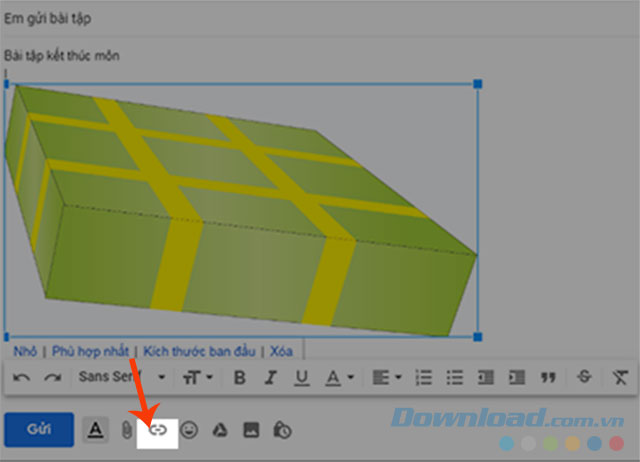Toggle strikethrough formatting
Screen dimensions: 640x462
584,377
